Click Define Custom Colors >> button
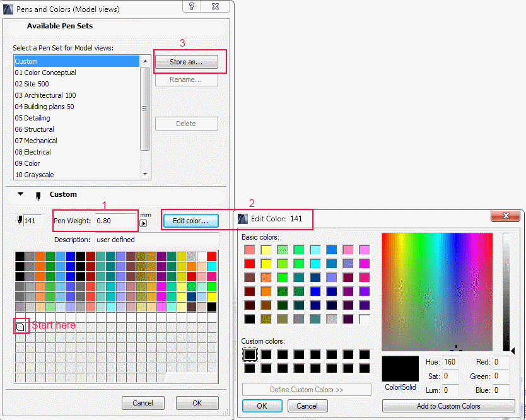Screen dimensions: 526x420 [x=307, y=390]
